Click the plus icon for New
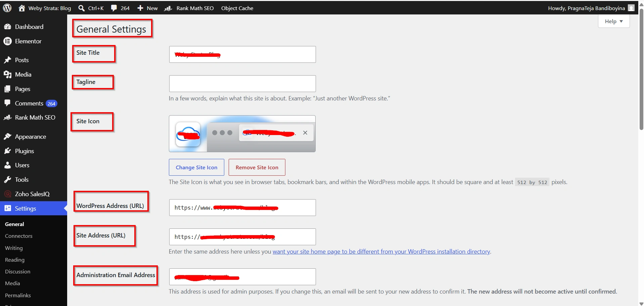 140,8
